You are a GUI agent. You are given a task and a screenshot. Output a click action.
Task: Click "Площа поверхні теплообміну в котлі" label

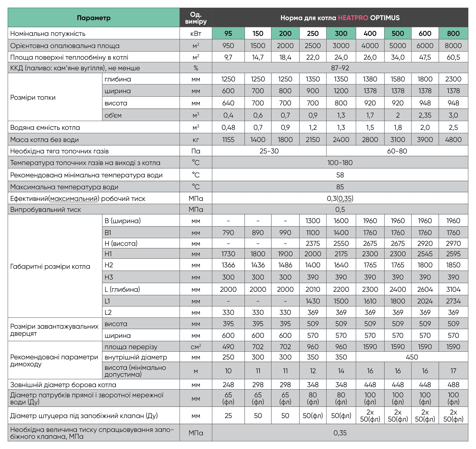pyautogui.click(x=69, y=57)
